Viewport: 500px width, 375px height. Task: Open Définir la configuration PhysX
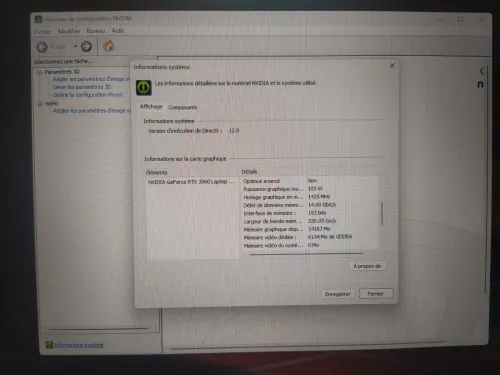88,95
